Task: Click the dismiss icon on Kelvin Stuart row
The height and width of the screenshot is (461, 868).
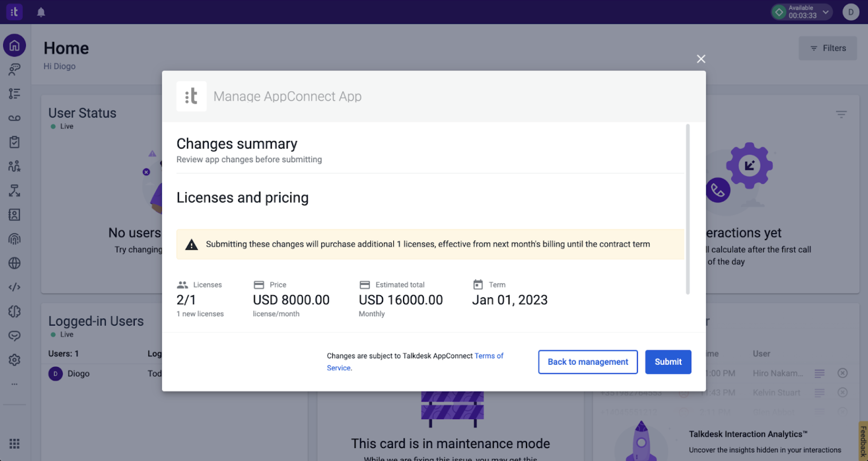Action: [x=842, y=393]
